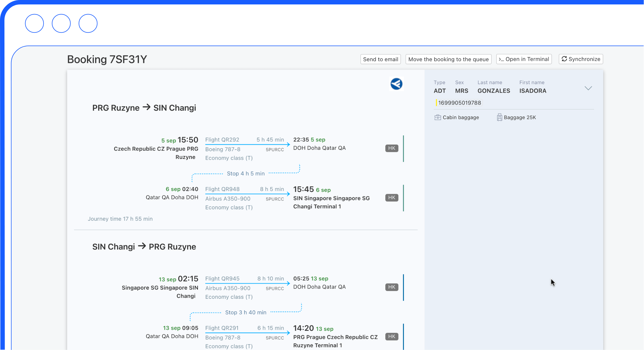Move the booking to the queue
Image resolution: width=644 pixels, height=350 pixels.
[448, 59]
